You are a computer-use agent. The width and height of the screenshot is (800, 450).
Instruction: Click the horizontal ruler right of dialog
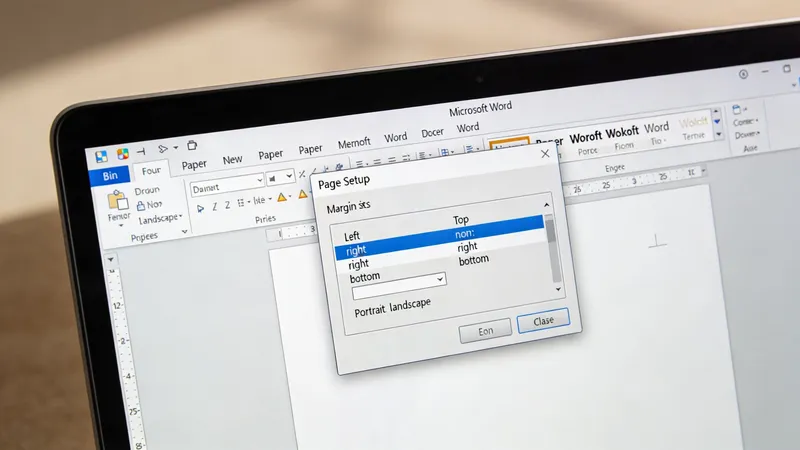click(x=636, y=180)
